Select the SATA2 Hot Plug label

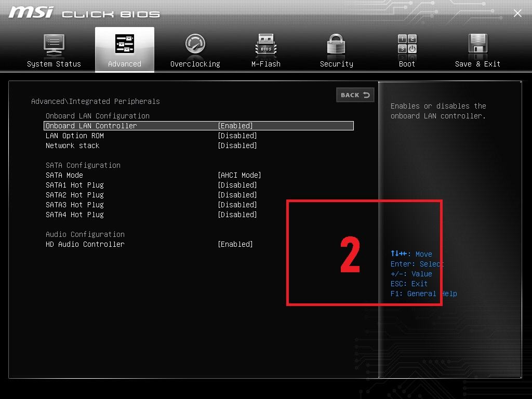tap(75, 195)
